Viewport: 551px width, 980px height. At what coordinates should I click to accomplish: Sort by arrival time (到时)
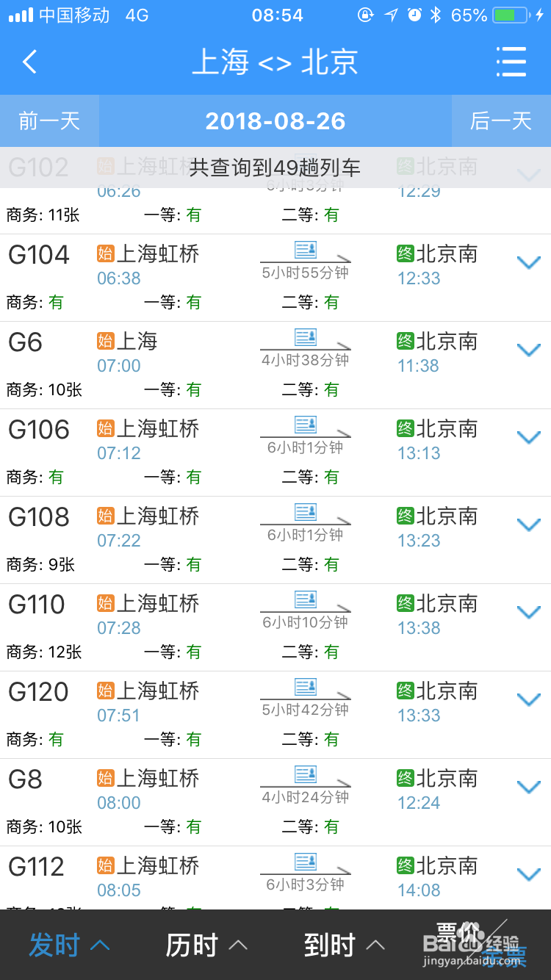pyautogui.click(x=344, y=945)
